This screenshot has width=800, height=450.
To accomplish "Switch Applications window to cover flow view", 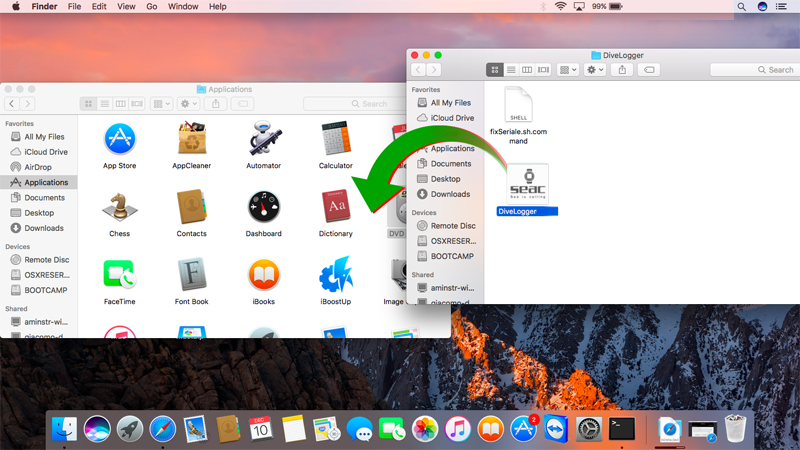I will click(x=137, y=104).
